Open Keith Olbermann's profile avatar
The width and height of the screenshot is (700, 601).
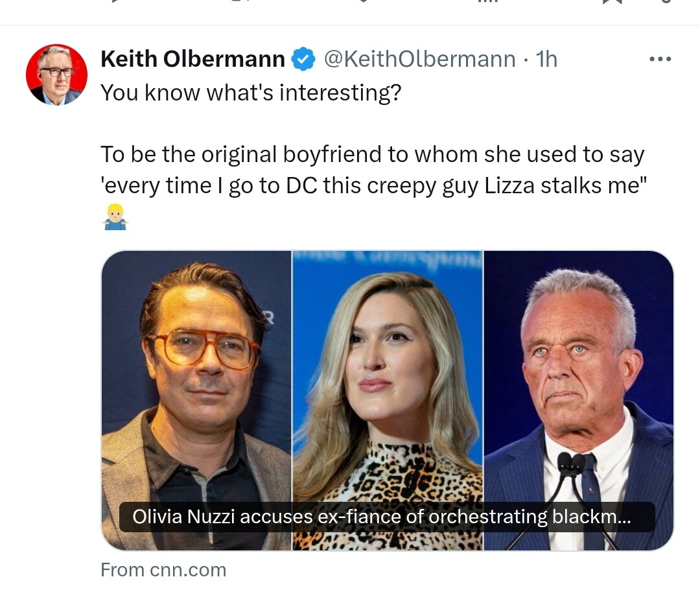click(56, 75)
